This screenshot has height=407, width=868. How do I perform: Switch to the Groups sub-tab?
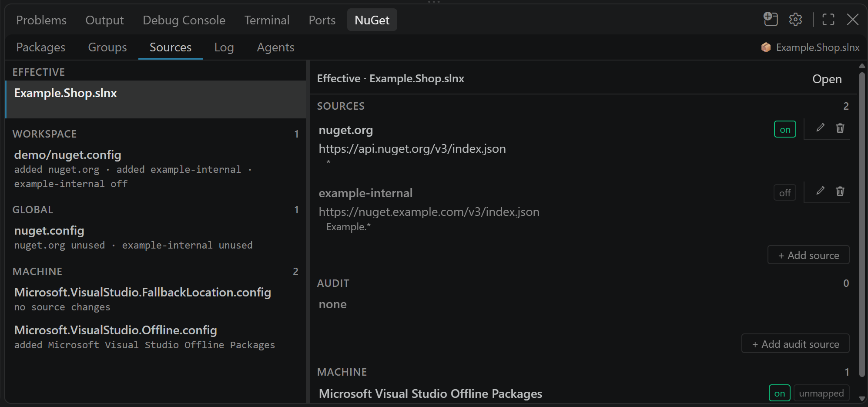(107, 47)
